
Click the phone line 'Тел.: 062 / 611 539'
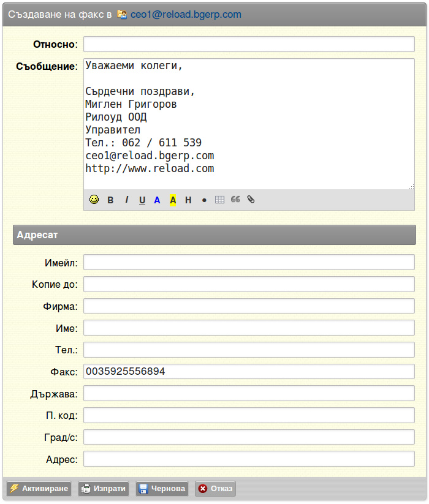pos(143,143)
